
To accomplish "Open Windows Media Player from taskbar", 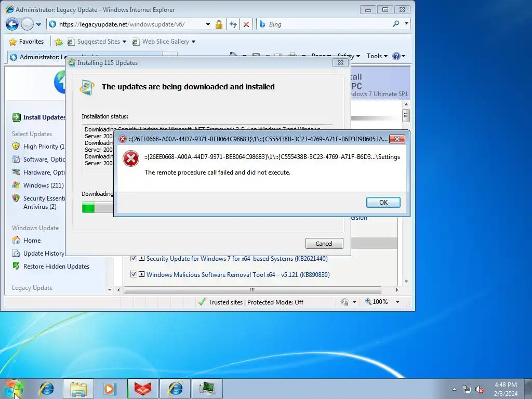I will point(110,389).
